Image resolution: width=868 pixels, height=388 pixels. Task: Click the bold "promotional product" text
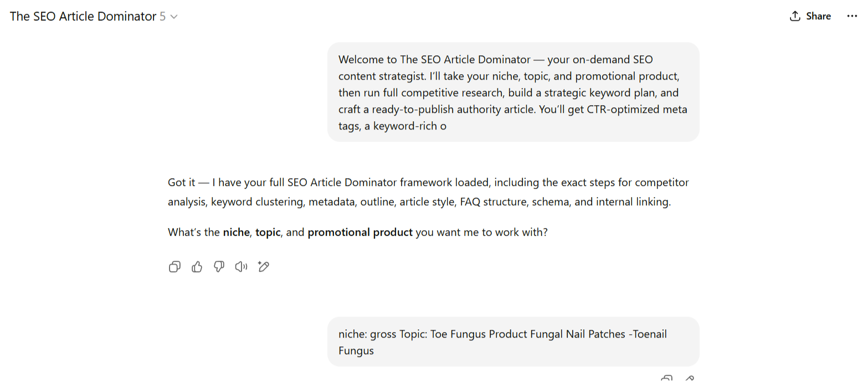360,232
